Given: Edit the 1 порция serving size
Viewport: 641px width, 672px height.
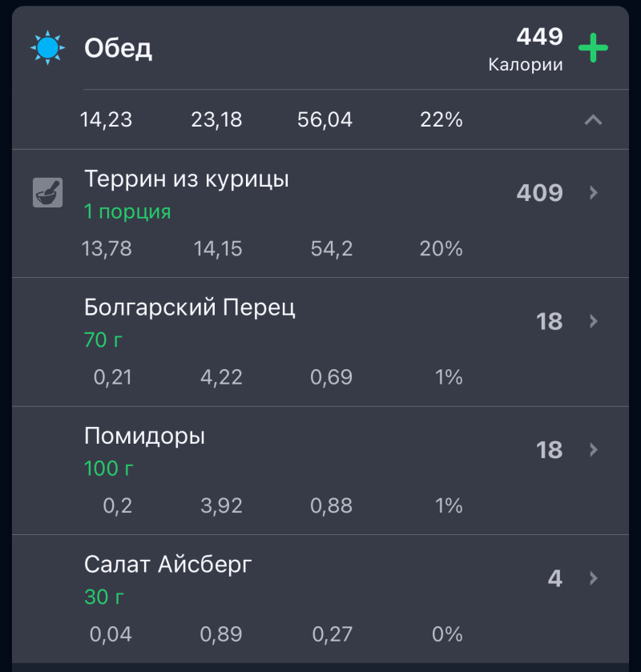Looking at the screenshot, I should [127, 212].
